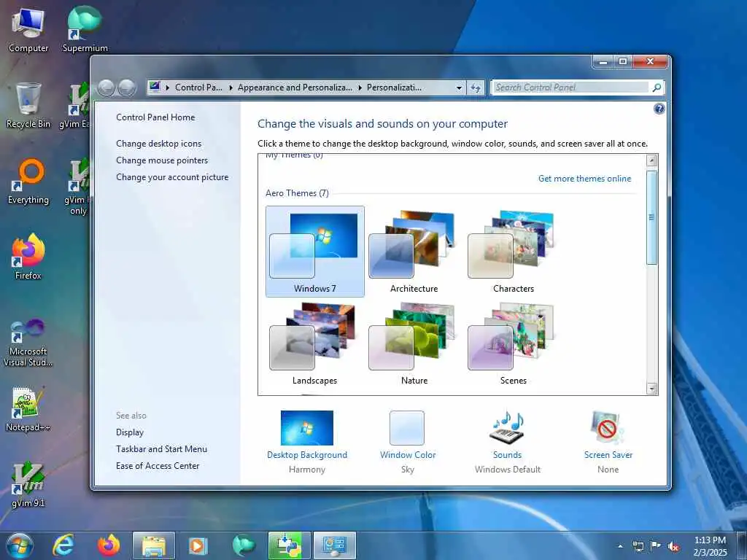Select the Landscapes theme
This screenshot has height=560, width=747.
[x=315, y=344]
